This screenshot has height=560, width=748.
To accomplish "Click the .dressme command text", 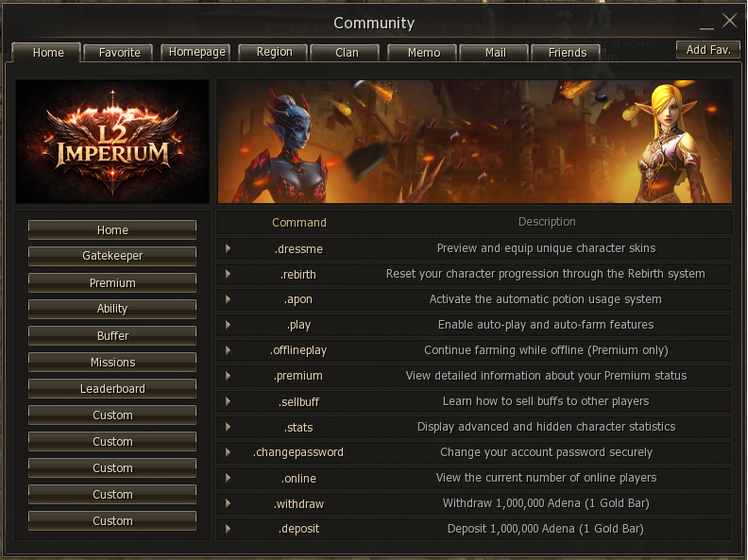I will 298,249.
